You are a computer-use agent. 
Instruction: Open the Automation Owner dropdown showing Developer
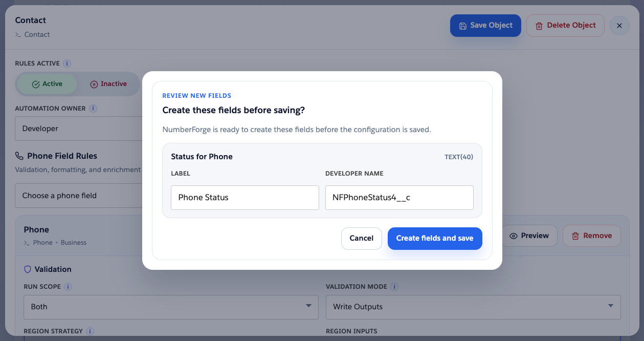click(79, 129)
